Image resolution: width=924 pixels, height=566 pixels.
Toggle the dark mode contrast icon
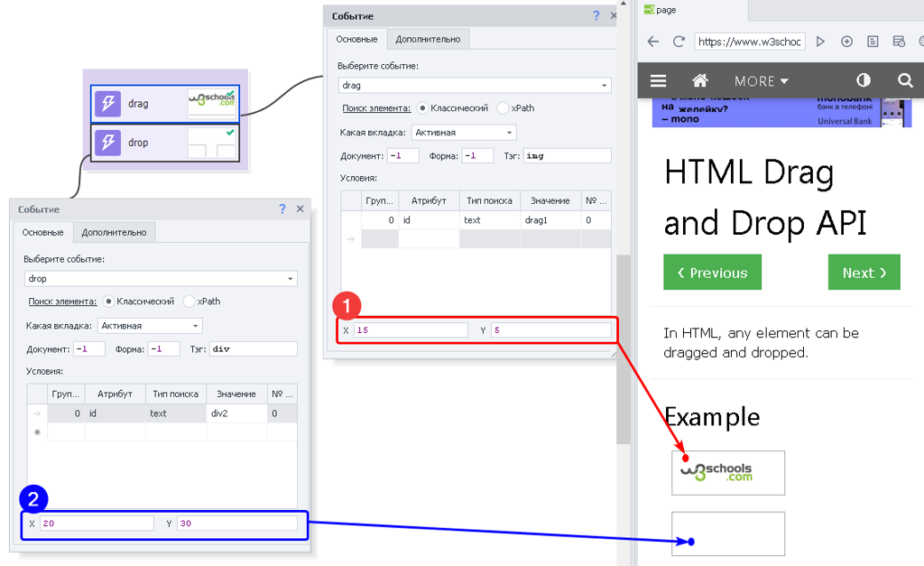(864, 80)
